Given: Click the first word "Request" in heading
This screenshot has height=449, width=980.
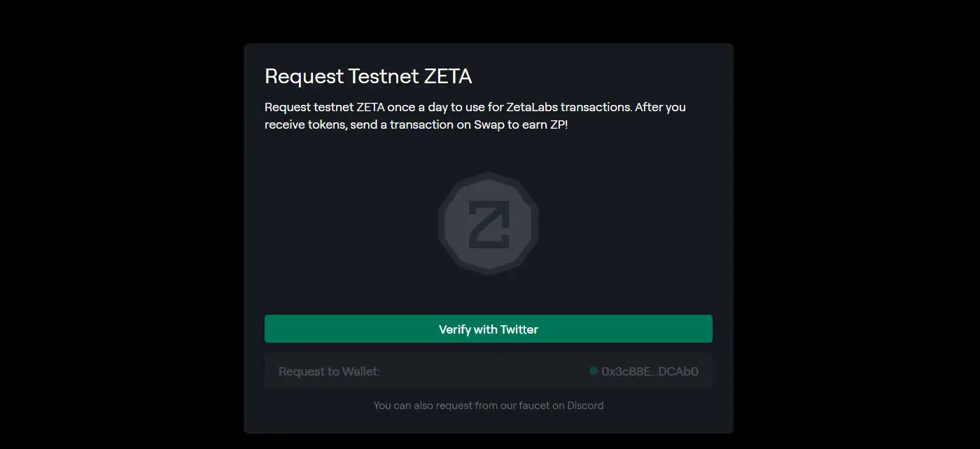Looking at the screenshot, I should (x=304, y=76).
